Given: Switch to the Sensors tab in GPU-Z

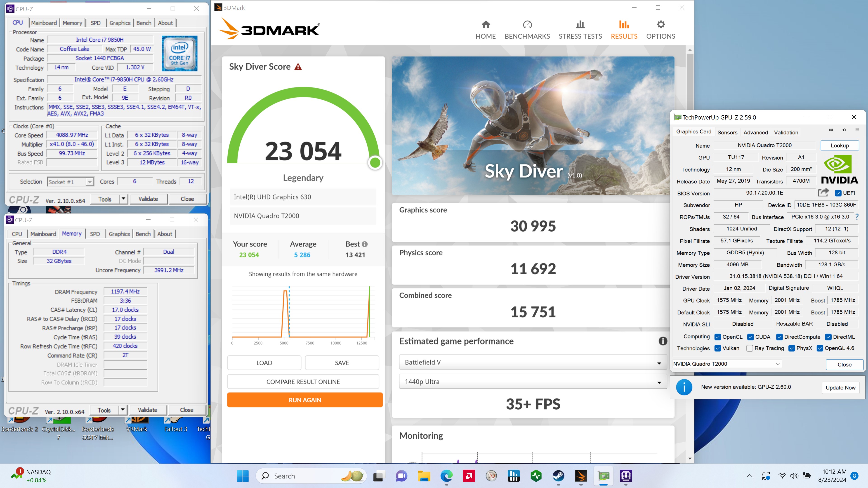Looking at the screenshot, I should click(x=727, y=132).
